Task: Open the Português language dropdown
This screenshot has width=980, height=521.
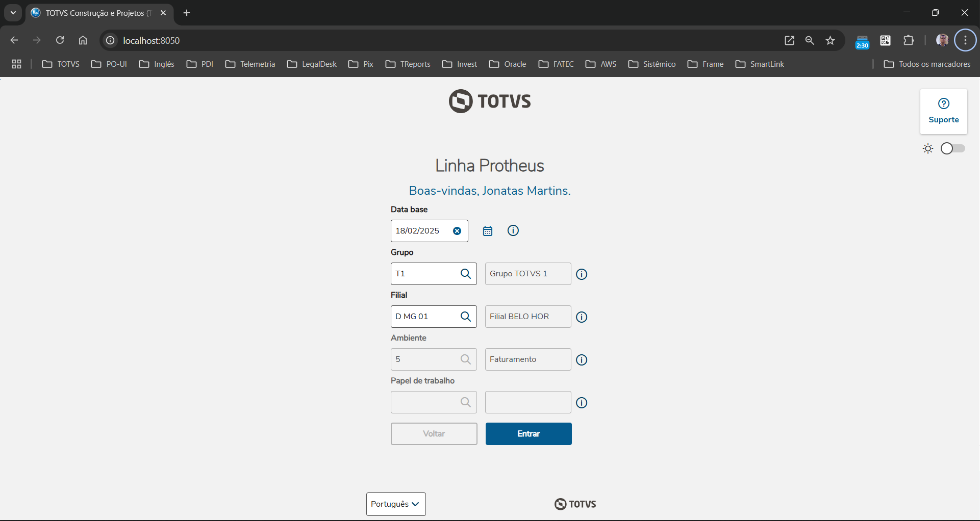Action: tap(396, 504)
